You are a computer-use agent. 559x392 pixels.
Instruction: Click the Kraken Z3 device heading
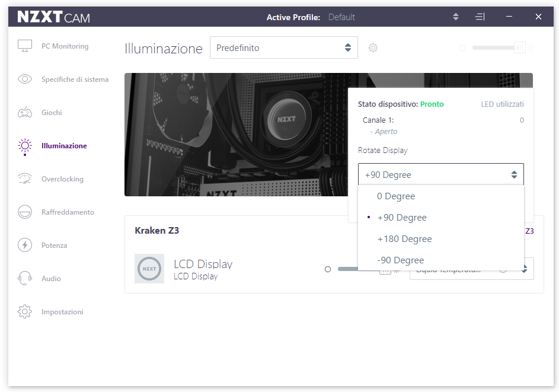157,231
